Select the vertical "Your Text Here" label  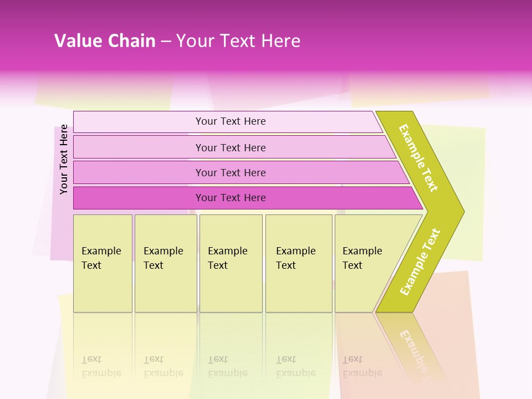click(x=64, y=160)
